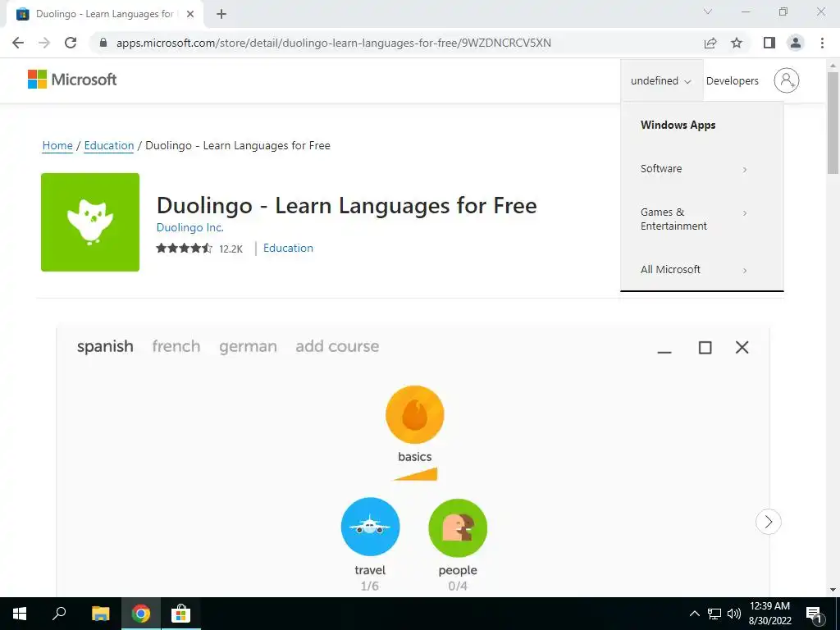
Task: Open File Explorer from taskbar
Action: point(100,614)
